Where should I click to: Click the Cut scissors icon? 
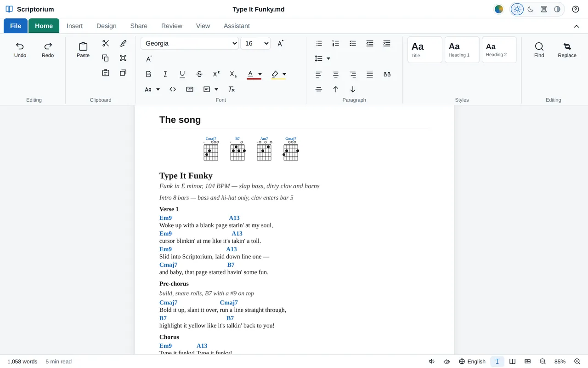click(106, 43)
